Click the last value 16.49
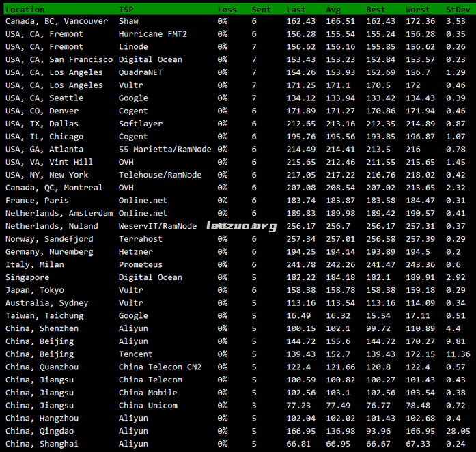Screen dimensions: 476x452 (x=298, y=315)
